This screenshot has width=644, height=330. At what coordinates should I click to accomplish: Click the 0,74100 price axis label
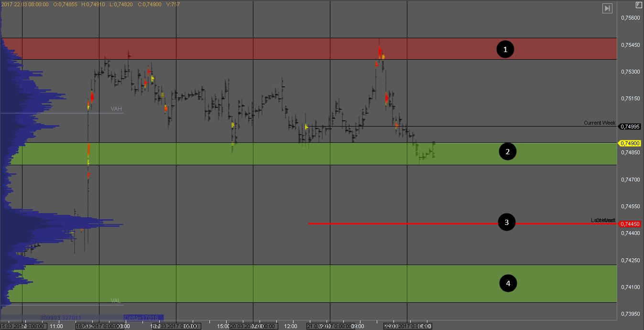[630, 287]
